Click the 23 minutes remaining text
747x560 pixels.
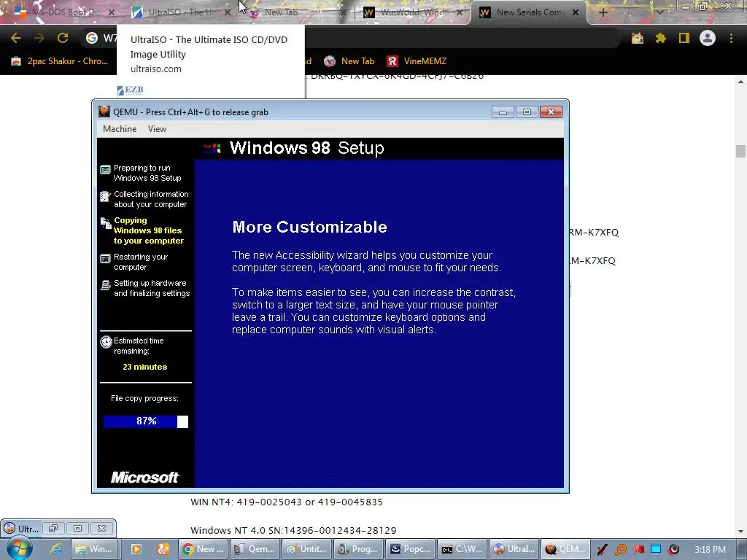(145, 367)
